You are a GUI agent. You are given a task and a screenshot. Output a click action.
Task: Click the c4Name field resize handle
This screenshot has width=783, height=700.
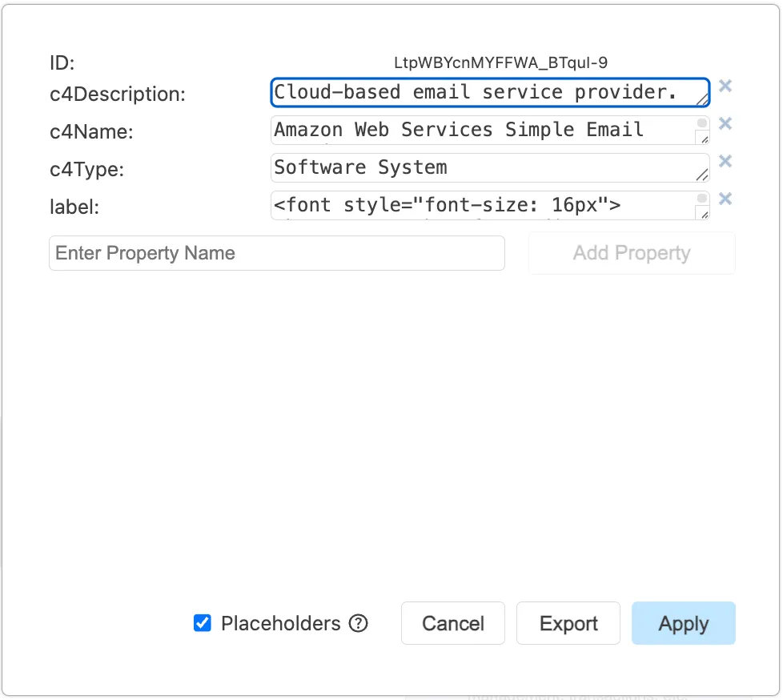[x=702, y=138]
